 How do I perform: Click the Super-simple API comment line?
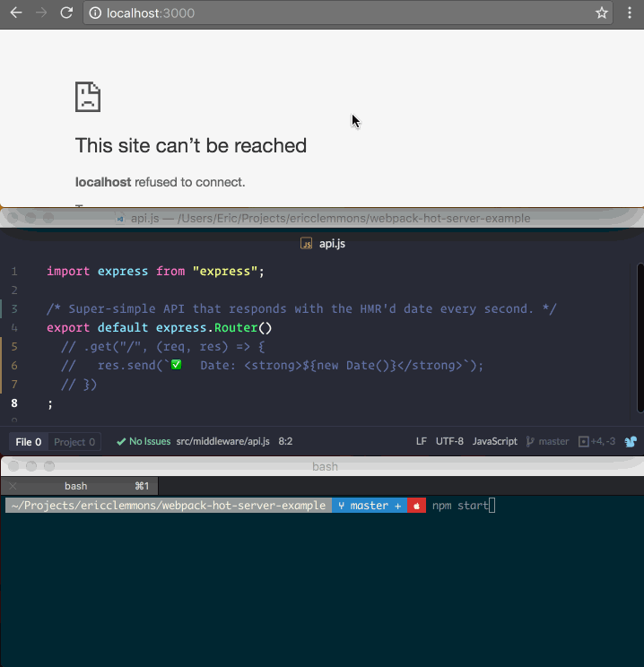[x=301, y=308]
